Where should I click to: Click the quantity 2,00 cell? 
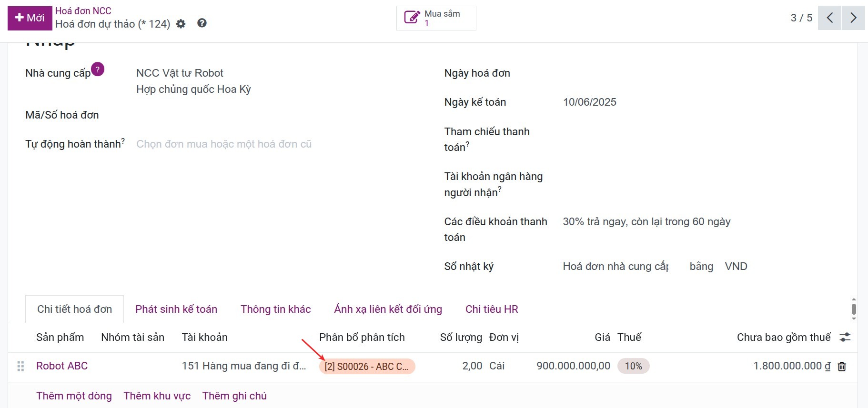(x=472, y=366)
